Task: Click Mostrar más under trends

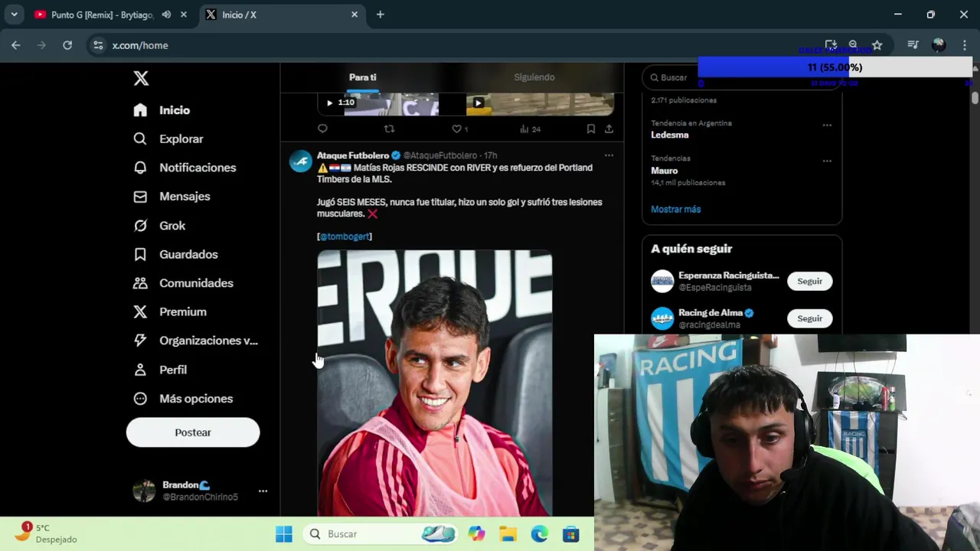Action: click(x=676, y=209)
